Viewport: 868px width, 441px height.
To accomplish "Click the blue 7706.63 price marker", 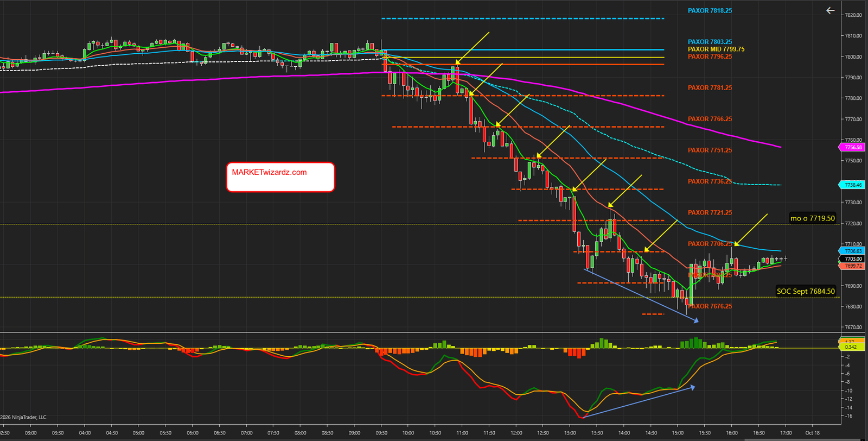I will [x=852, y=251].
